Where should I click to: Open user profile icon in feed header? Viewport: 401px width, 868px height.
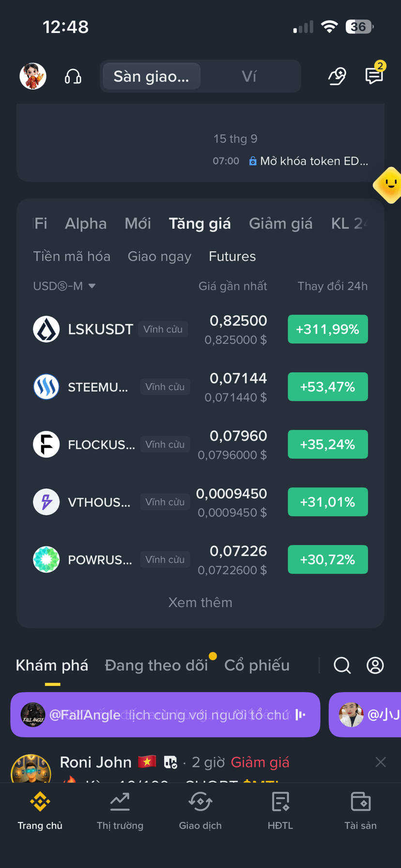pos(375,665)
